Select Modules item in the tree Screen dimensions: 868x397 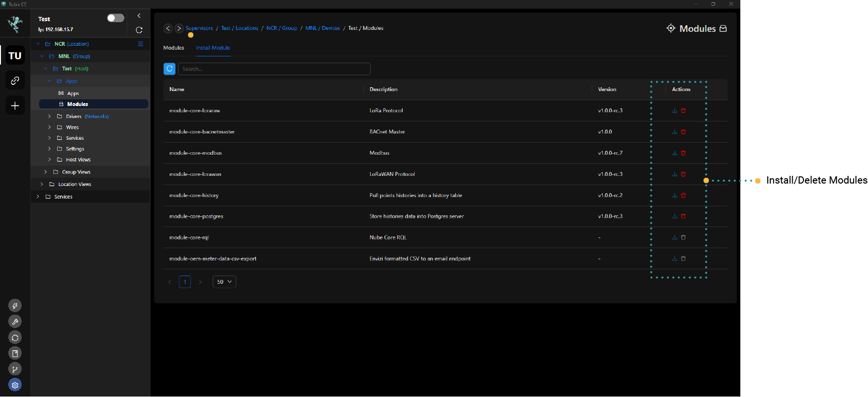(94, 104)
